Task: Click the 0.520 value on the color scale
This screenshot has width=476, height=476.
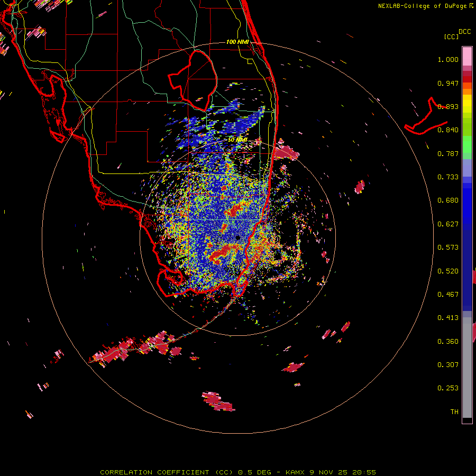Action: tap(448, 271)
